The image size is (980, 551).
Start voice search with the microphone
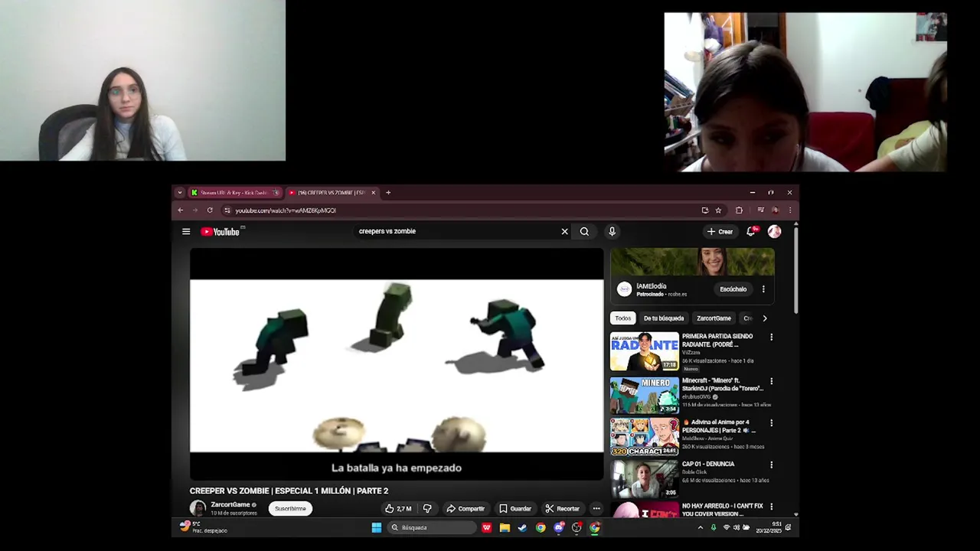(x=612, y=231)
